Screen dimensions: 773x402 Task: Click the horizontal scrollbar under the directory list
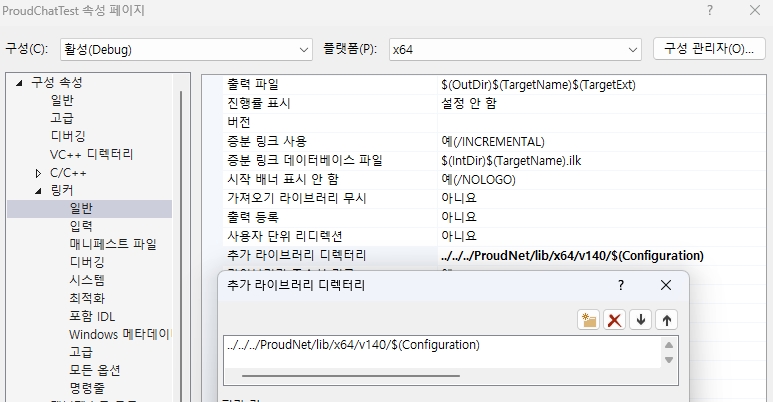(x=350, y=376)
